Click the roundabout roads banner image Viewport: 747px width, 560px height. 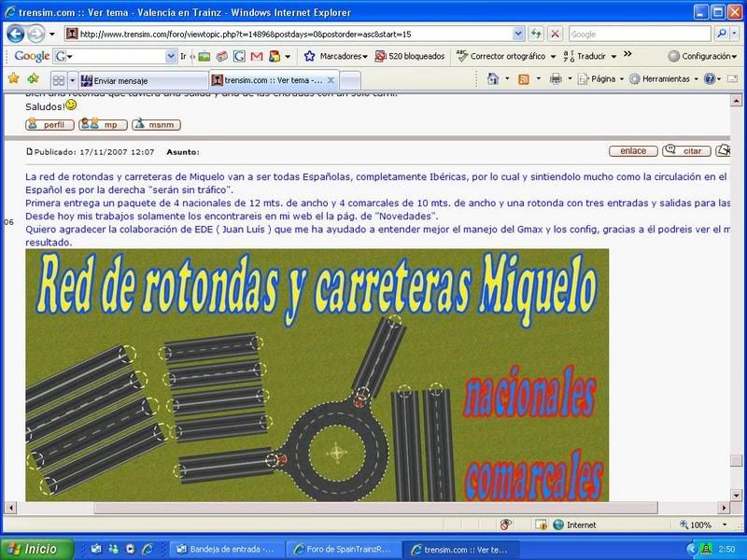[x=317, y=375]
